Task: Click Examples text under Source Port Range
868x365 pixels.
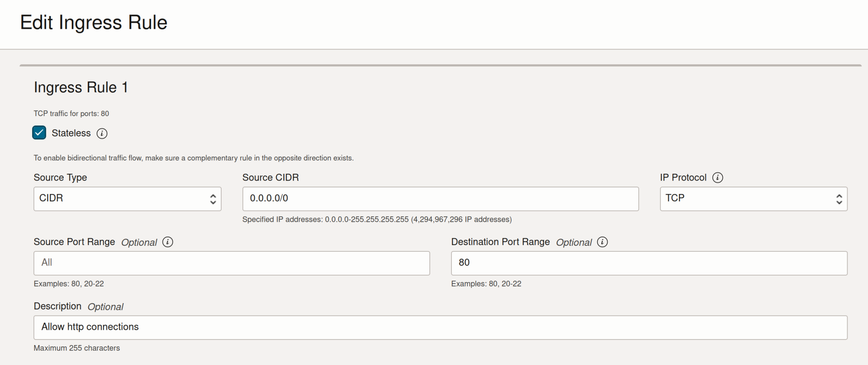Action: [x=69, y=284]
